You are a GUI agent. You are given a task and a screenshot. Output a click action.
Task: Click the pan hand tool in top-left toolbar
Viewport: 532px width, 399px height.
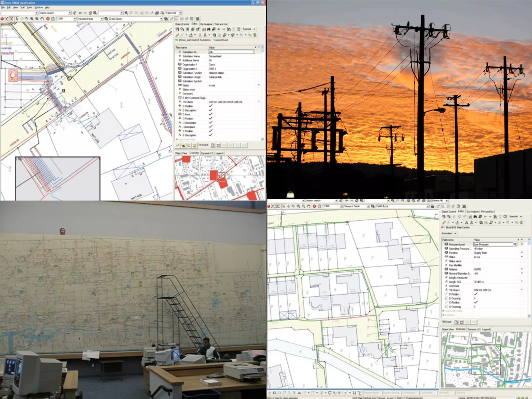[x=42, y=19]
